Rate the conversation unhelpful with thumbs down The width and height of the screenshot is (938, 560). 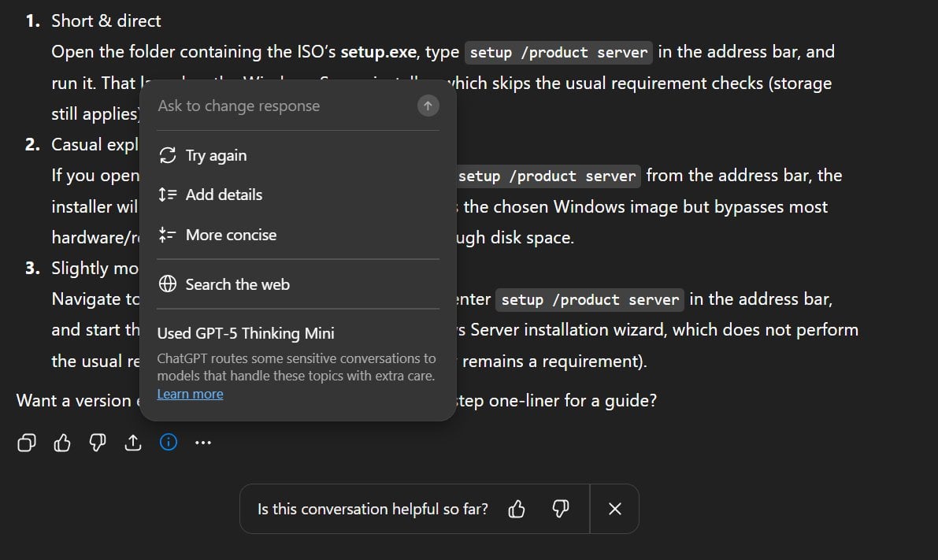click(x=560, y=509)
